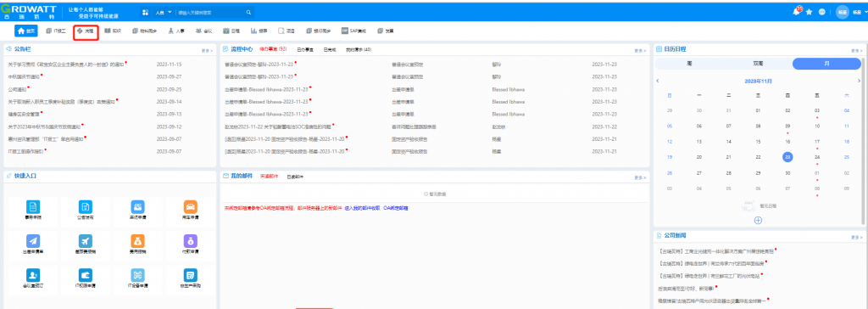Screen dimensions: 868x309
Task: Go to next month in calendar
Action: [859, 81]
